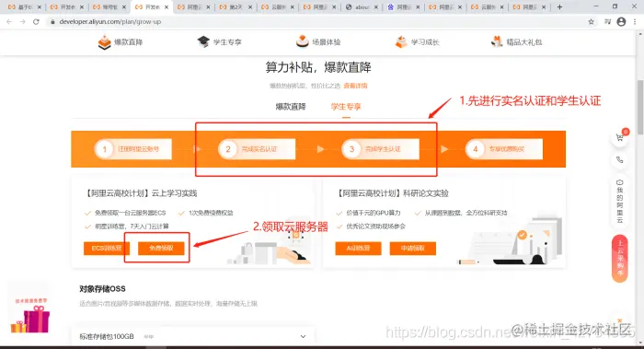The image size is (644, 349).
Task: View site info via the padlock icon
Action: coord(52,22)
